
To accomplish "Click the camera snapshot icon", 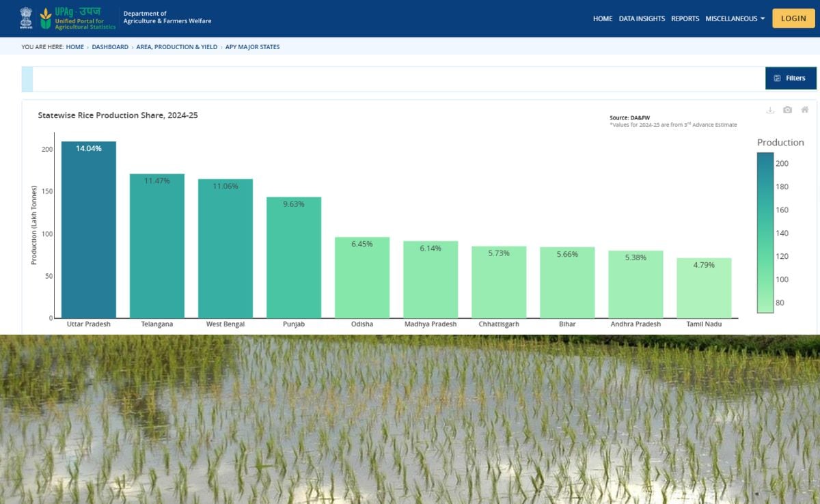I will pyautogui.click(x=787, y=110).
